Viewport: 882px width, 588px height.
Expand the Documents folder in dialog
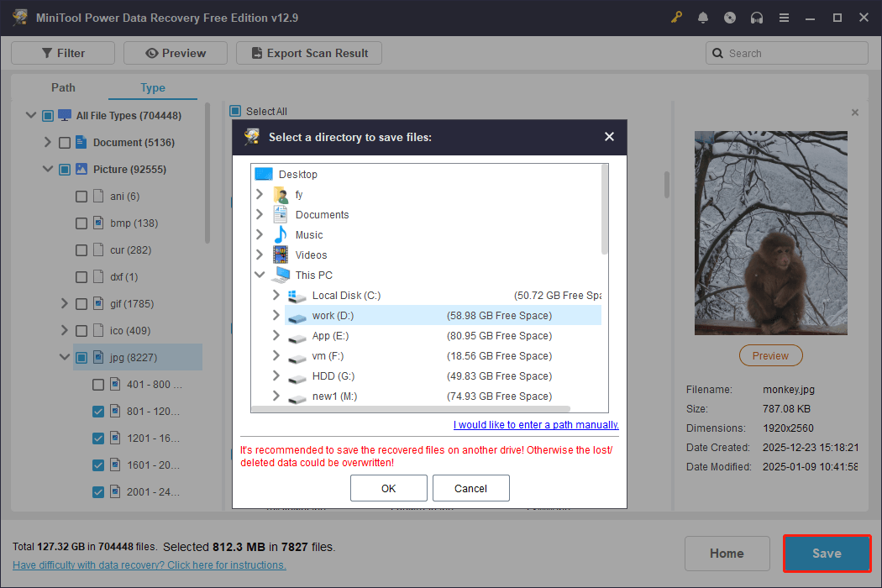(x=260, y=214)
